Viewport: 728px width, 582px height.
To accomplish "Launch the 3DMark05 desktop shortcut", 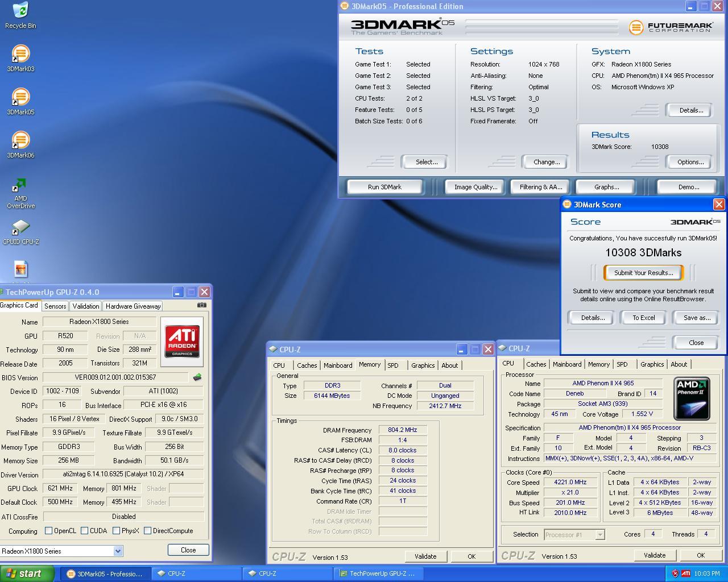I will coord(20,102).
